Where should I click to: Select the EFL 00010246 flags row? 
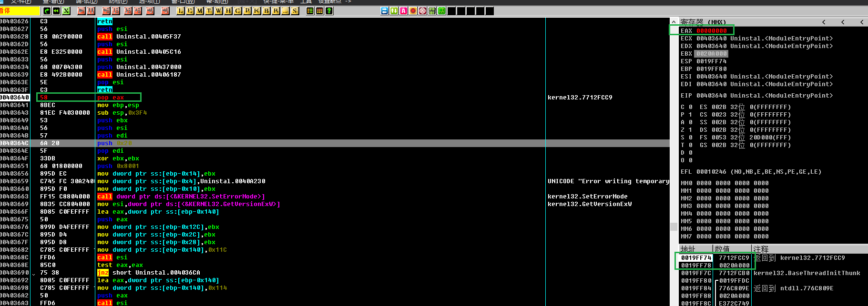(751, 172)
